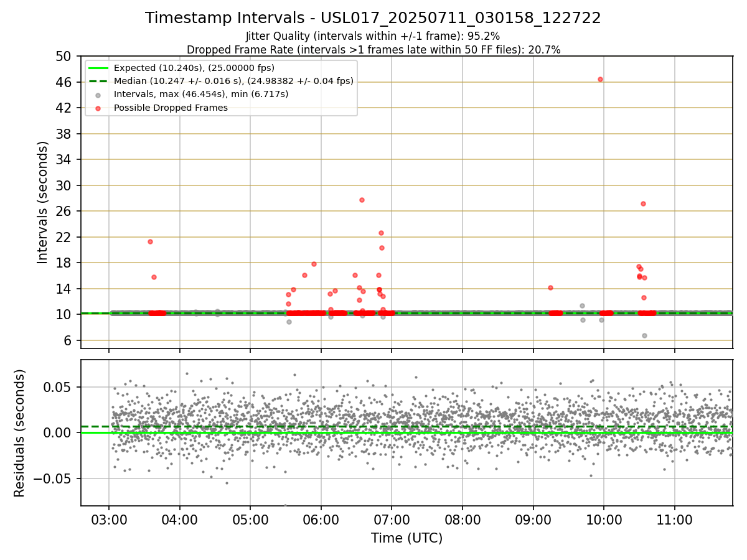Click the 30 y-axis tick label
Image resolution: width=747 pixels, height=560 pixels.
tap(64, 185)
